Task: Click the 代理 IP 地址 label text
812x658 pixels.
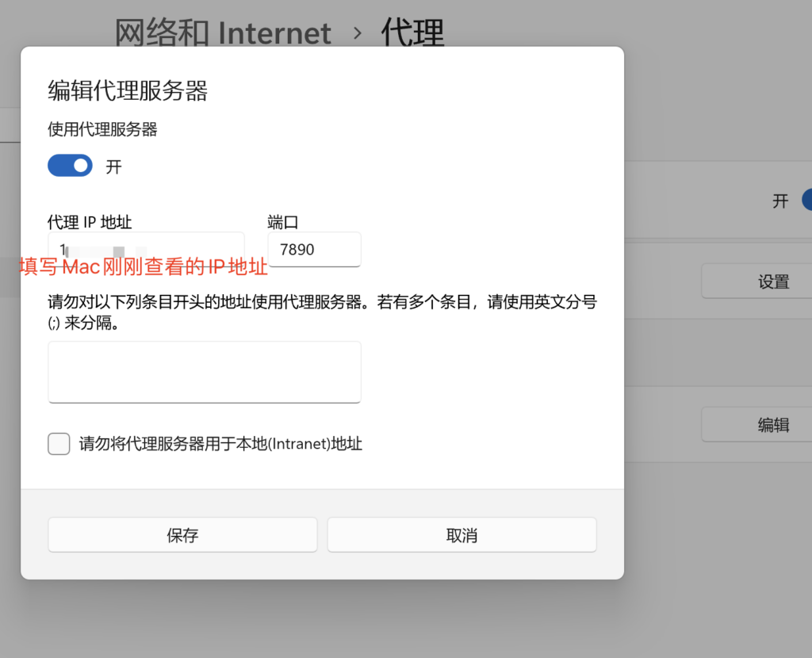Action: tap(90, 223)
